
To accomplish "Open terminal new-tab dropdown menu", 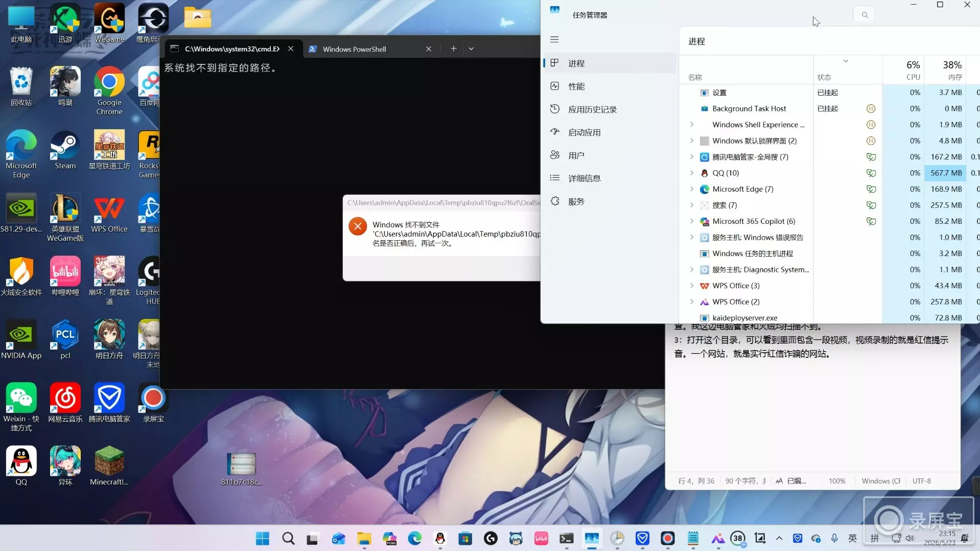I will coord(471,49).
